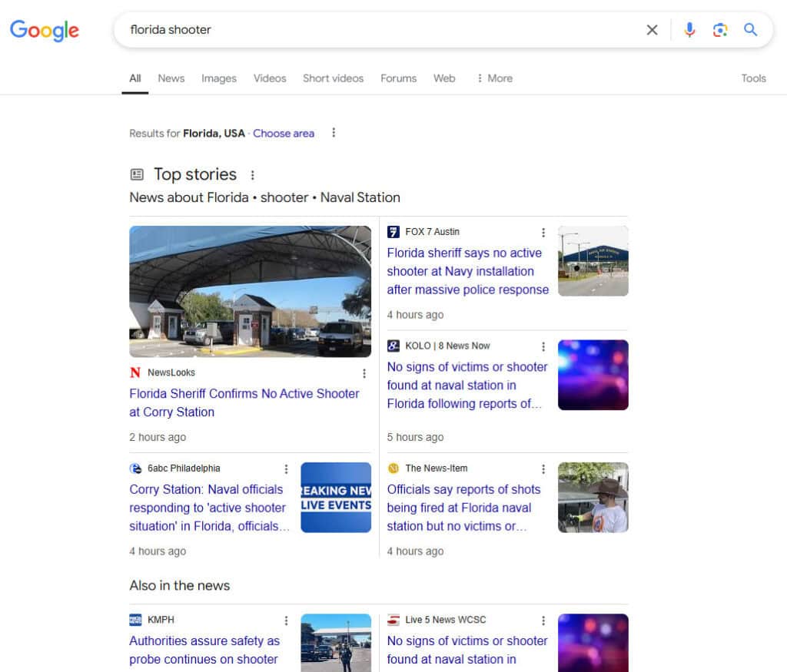Click the Google logo
The height and width of the screenshot is (672, 787).
44,30
